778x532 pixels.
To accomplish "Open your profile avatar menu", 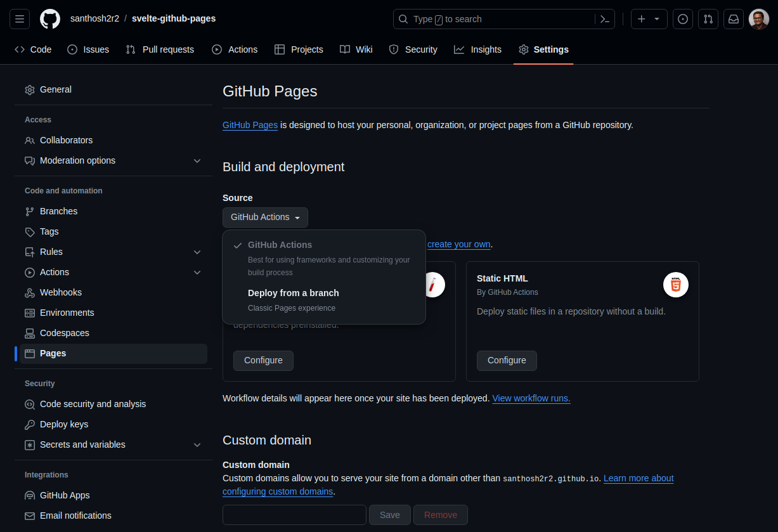I will tap(758, 18).
